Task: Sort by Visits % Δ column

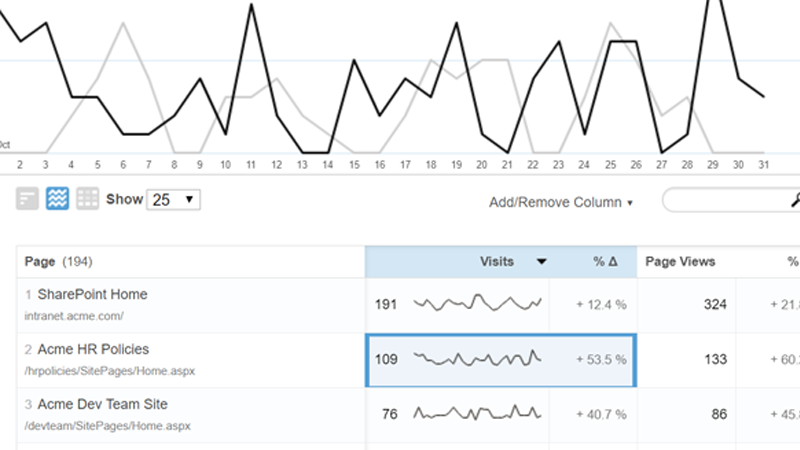Action: (605, 262)
